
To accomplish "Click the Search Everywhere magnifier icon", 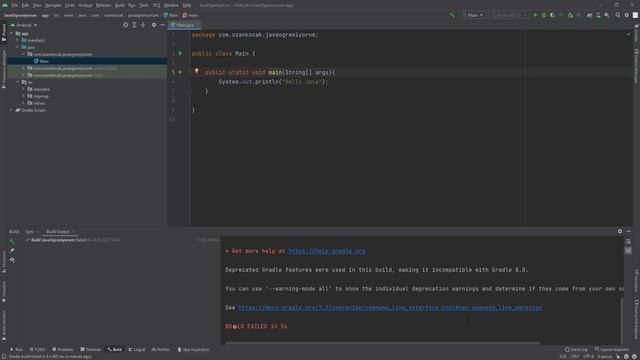I will click(618, 15).
